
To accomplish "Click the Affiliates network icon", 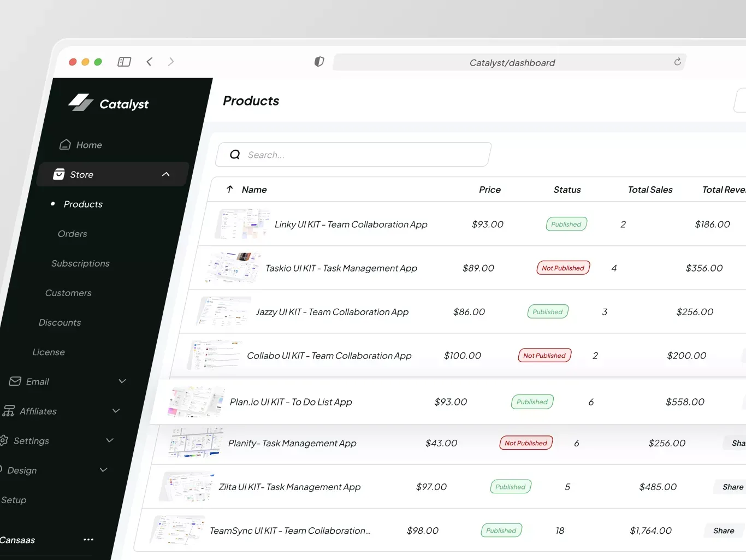I will 8,411.
